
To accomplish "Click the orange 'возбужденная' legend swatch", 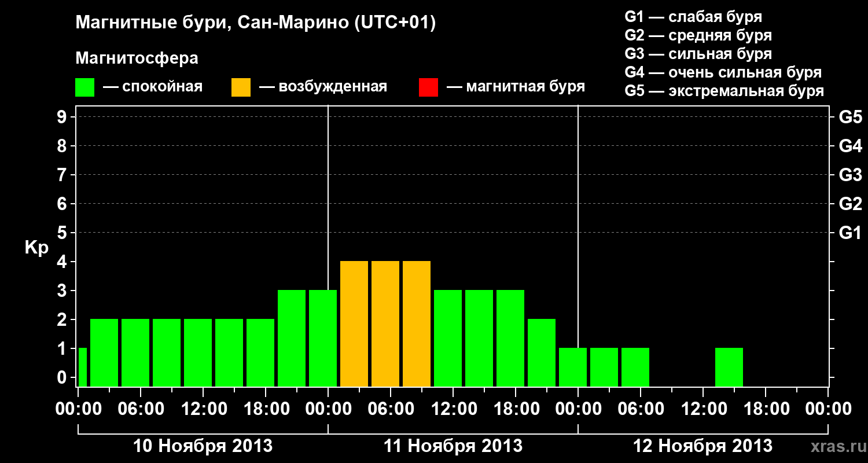I will point(241,87).
